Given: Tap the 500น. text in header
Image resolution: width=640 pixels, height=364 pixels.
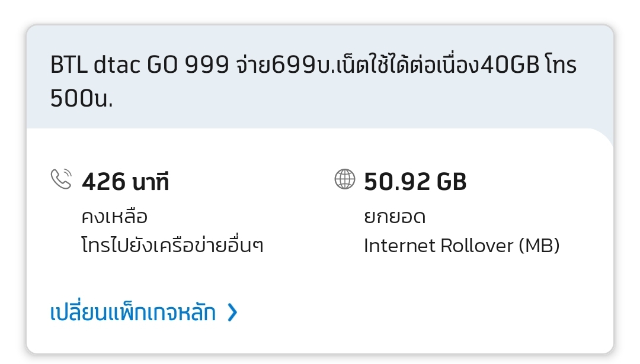Looking at the screenshot, I should coord(81,98).
